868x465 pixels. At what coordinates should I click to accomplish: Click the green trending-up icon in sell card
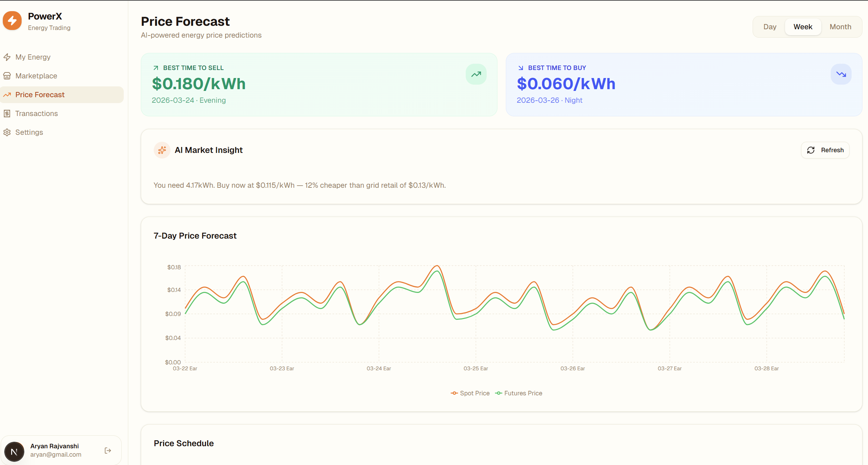click(x=476, y=74)
